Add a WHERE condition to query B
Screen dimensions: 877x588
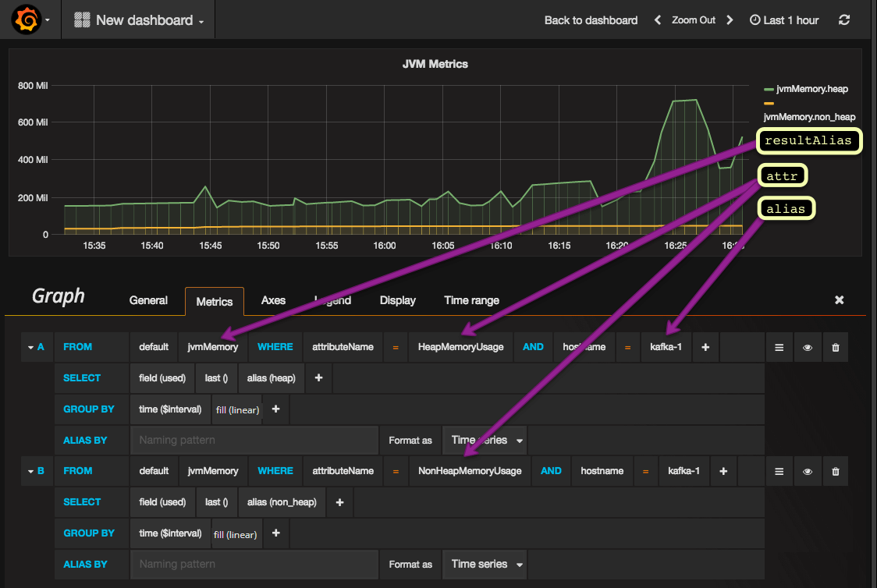pyautogui.click(x=723, y=471)
